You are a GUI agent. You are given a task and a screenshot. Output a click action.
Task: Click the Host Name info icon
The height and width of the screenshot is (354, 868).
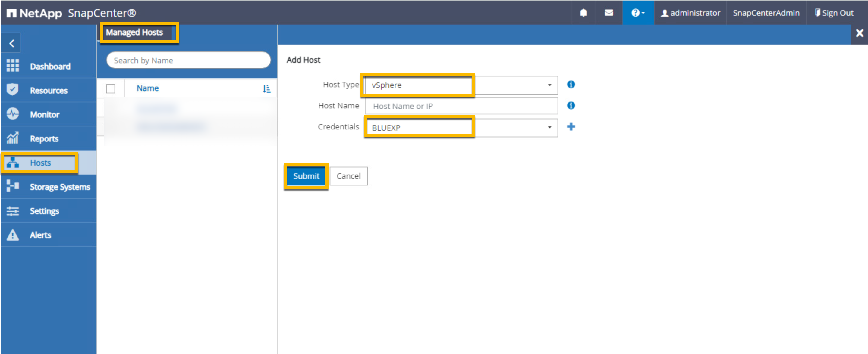click(571, 106)
